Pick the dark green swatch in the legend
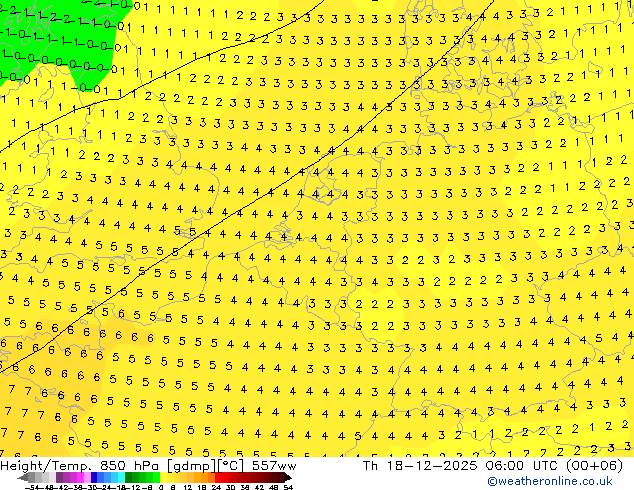 (x=128, y=477)
